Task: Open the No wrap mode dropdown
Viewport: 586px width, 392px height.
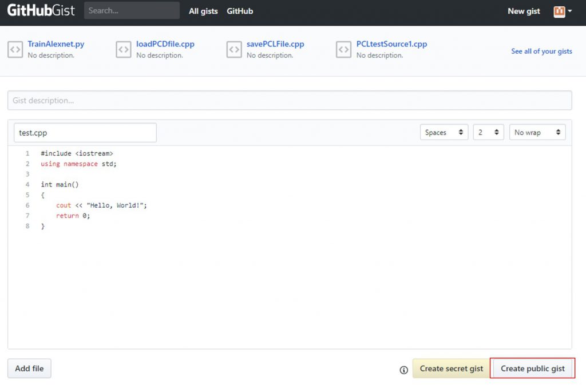Action: tap(537, 132)
